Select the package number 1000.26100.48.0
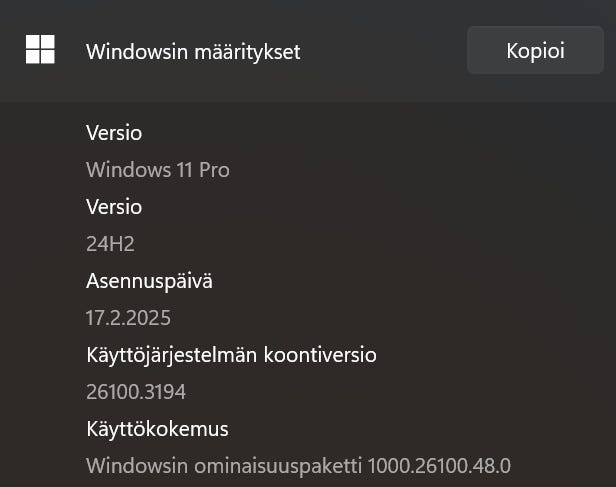The height and width of the screenshot is (487, 616). (439, 466)
